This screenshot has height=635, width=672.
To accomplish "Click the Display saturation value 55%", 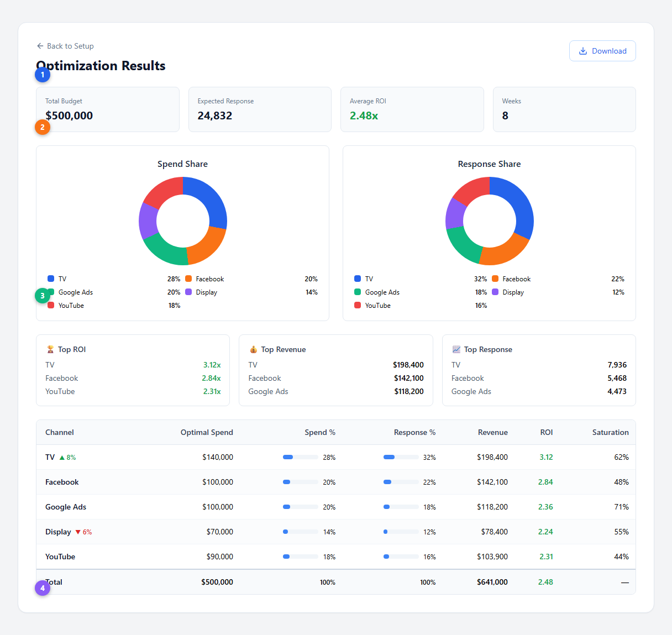I will (x=622, y=532).
